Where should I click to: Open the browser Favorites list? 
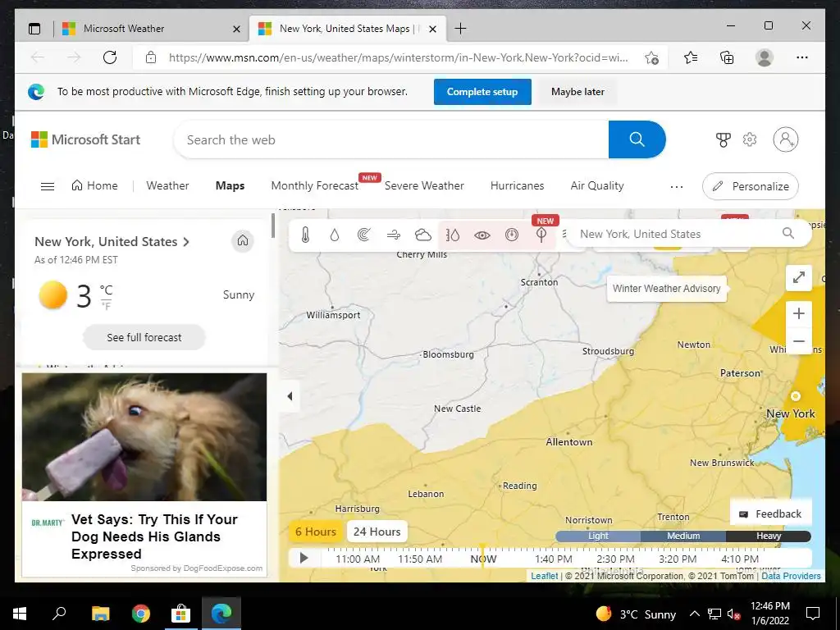click(x=691, y=57)
